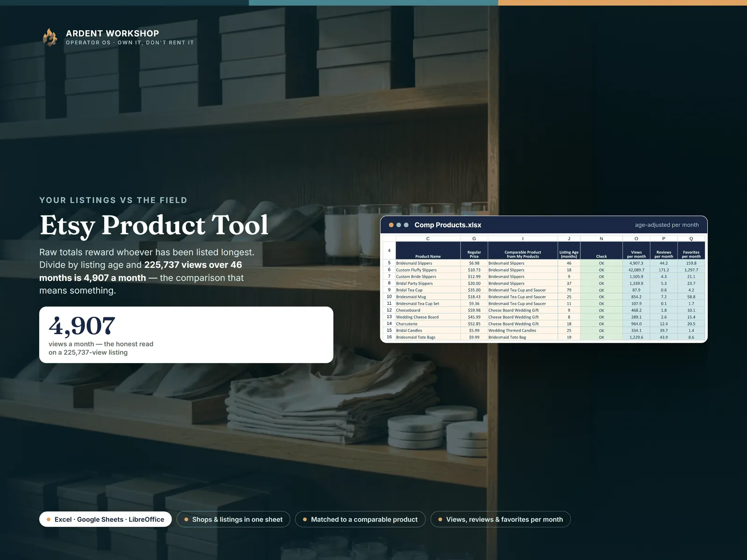
Task: Click the $10.73 price cell
Action: point(474,270)
